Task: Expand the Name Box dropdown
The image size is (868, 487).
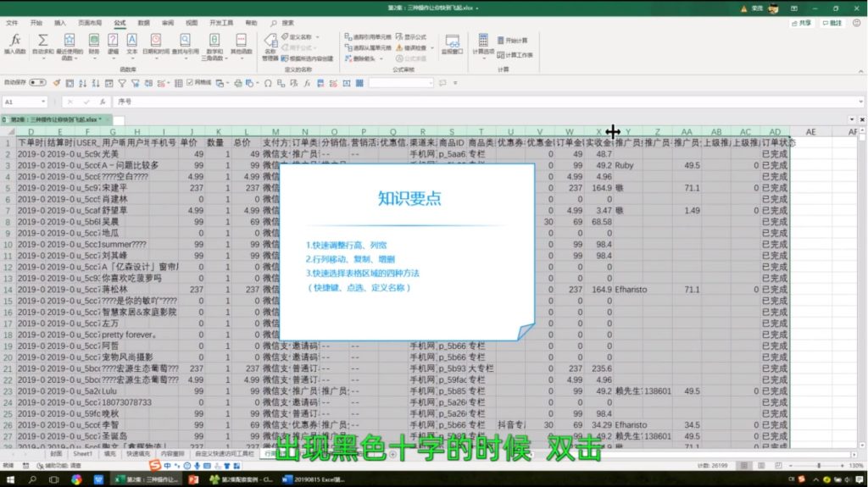Action: (x=43, y=102)
